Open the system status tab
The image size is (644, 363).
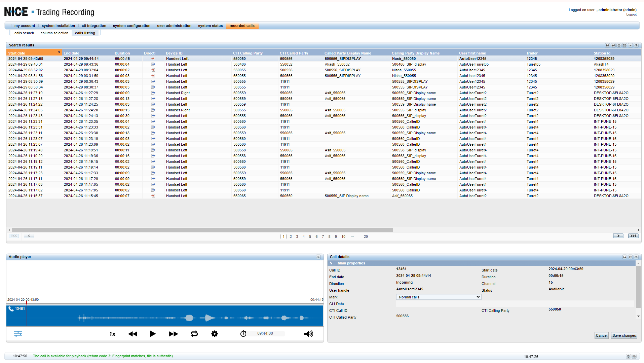click(210, 26)
